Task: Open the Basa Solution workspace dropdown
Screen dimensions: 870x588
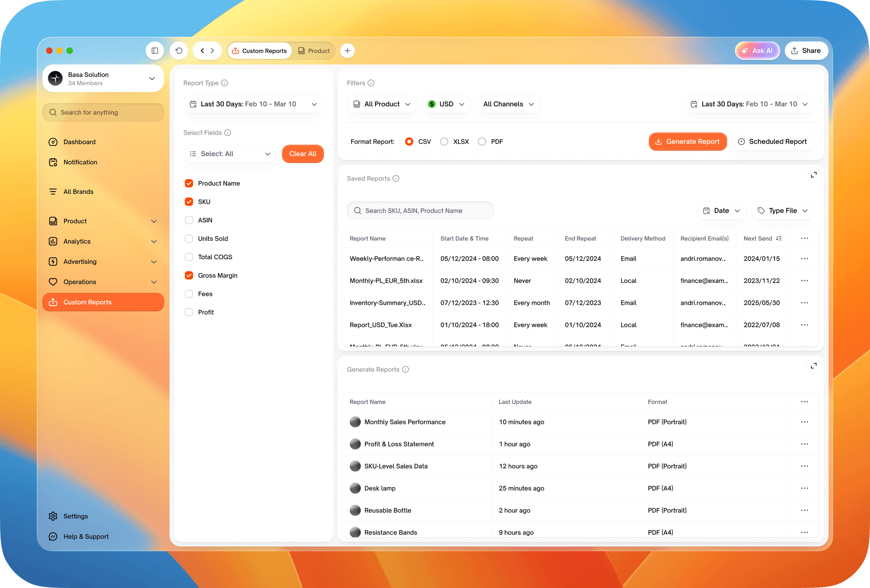Action: [103, 78]
